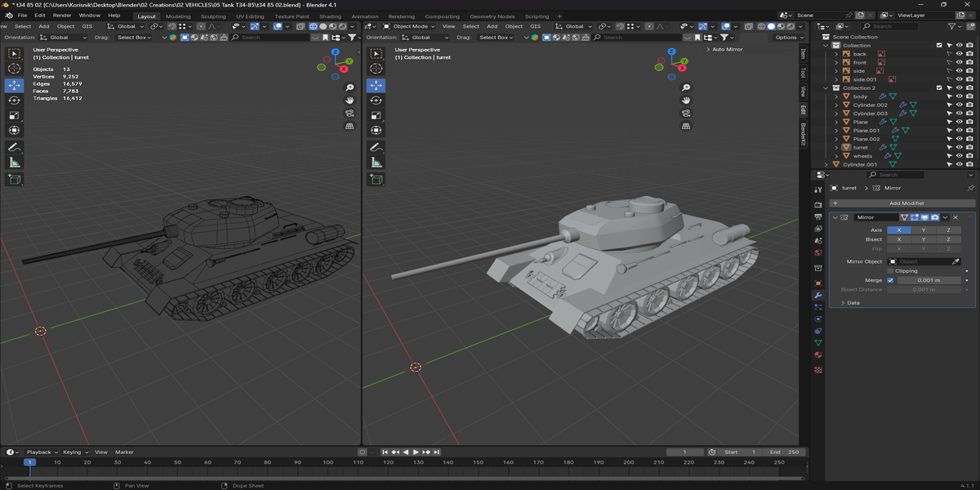Open the Render menu
980x490 pixels.
(62, 16)
